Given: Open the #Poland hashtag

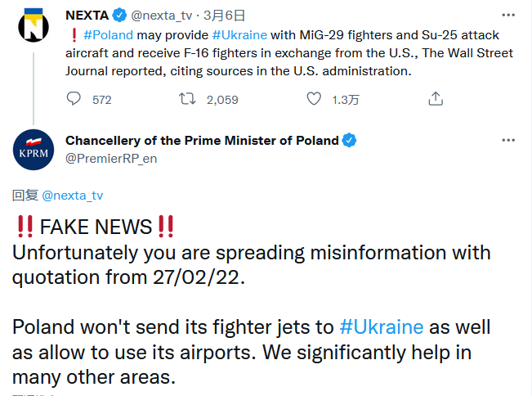Looking at the screenshot, I should [x=108, y=35].
